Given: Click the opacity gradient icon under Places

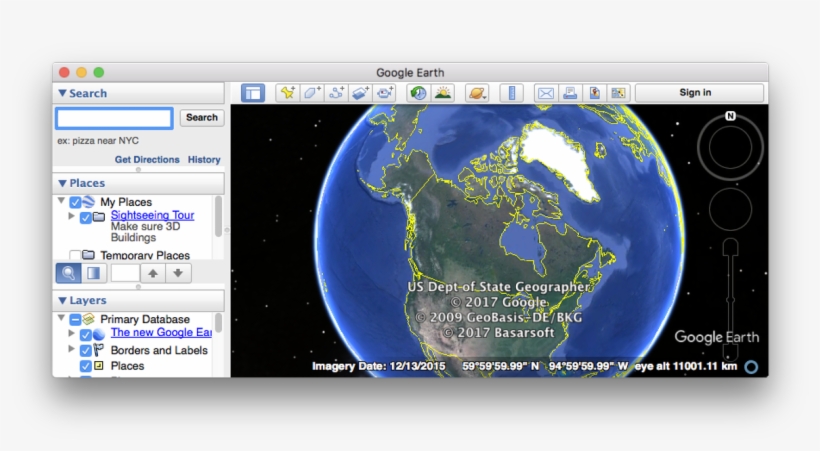Looking at the screenshot, I should pos(94,273).
